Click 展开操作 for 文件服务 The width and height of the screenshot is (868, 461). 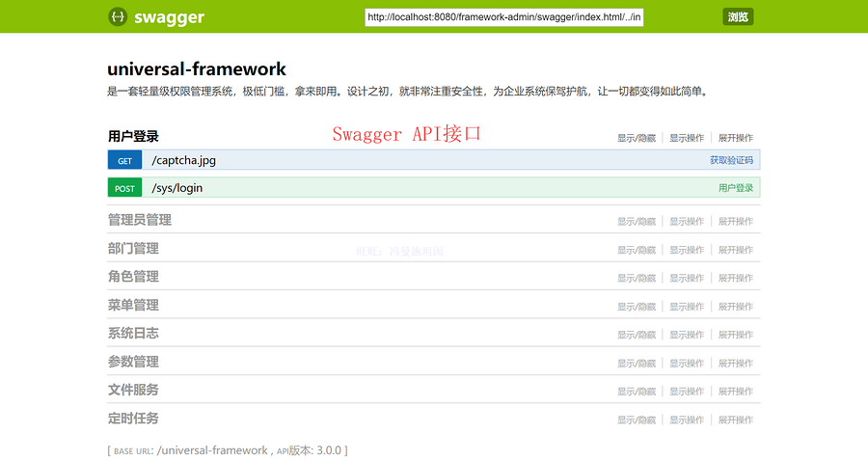click(x=736, y=392)
